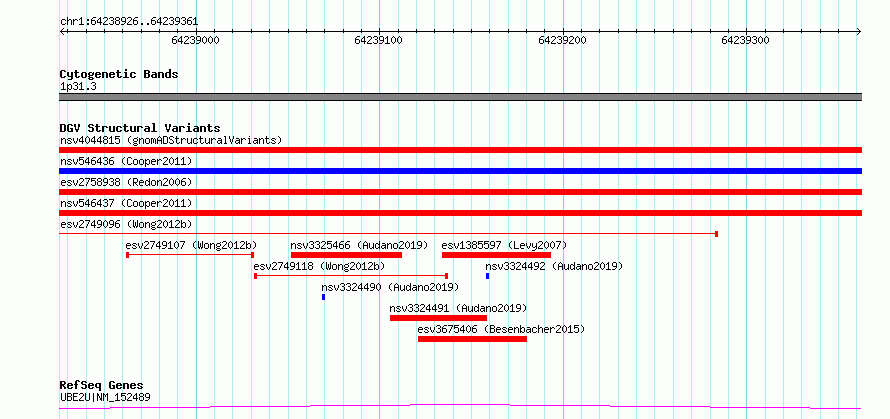Select the nsv3324491 Audano2019 red bar
This screenshot has width=890, height=419.
pyautogui.click(x=438, y=318)
